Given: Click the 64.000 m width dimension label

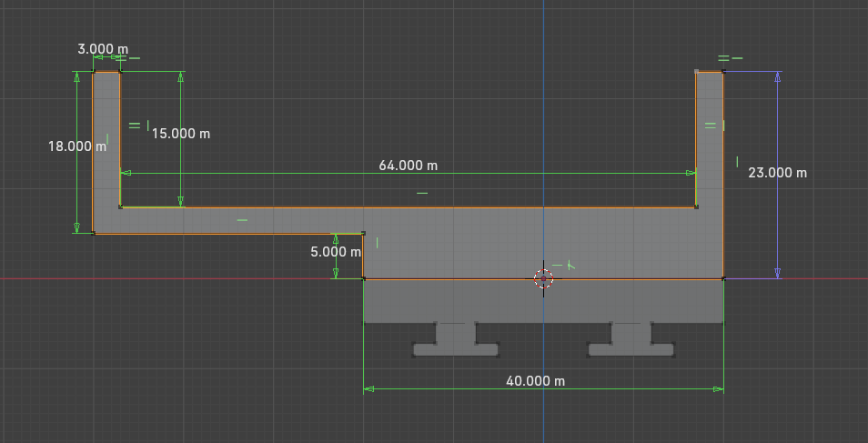Looking at the screenshot, I should (x=408, y=166).
